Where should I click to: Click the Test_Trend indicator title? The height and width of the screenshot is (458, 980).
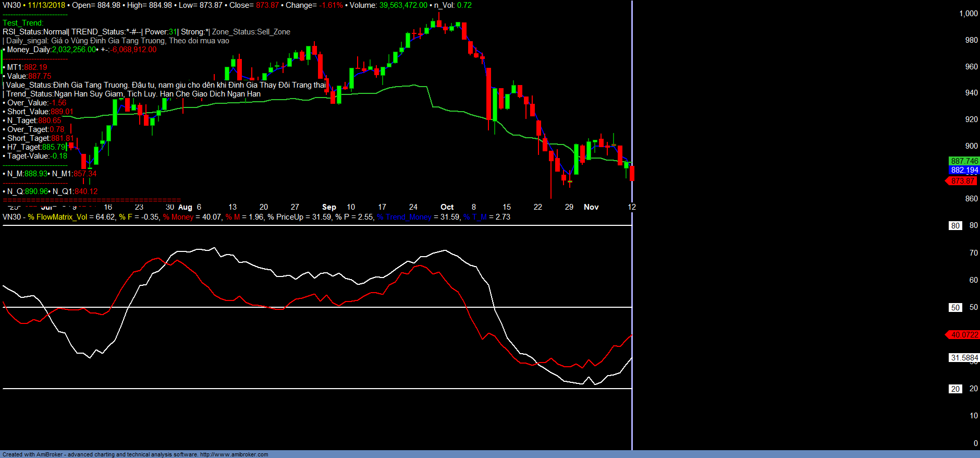(x=23, y=23)
